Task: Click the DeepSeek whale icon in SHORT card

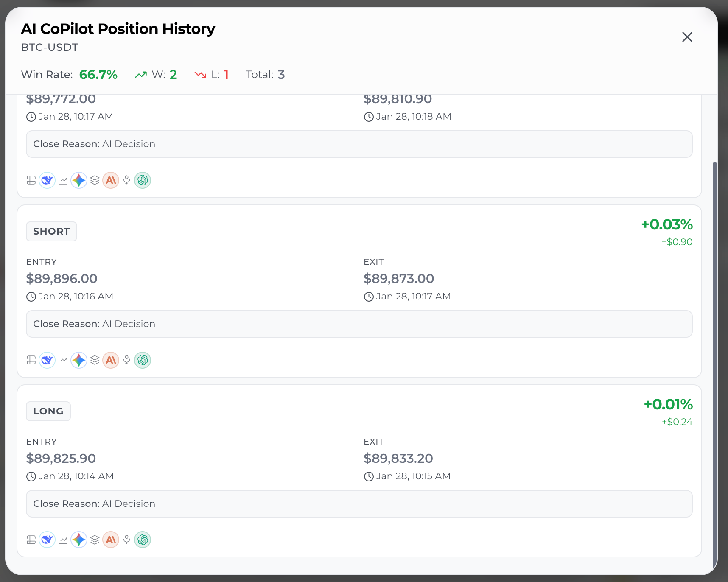Action: tap(47, 360)
